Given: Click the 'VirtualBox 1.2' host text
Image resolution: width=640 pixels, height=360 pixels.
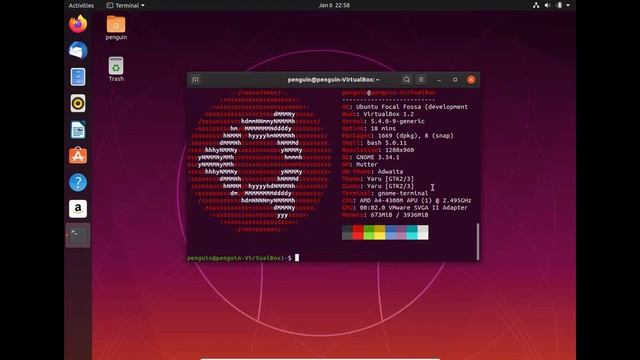Looking at the screenshot, I should (x=388, y=114).
